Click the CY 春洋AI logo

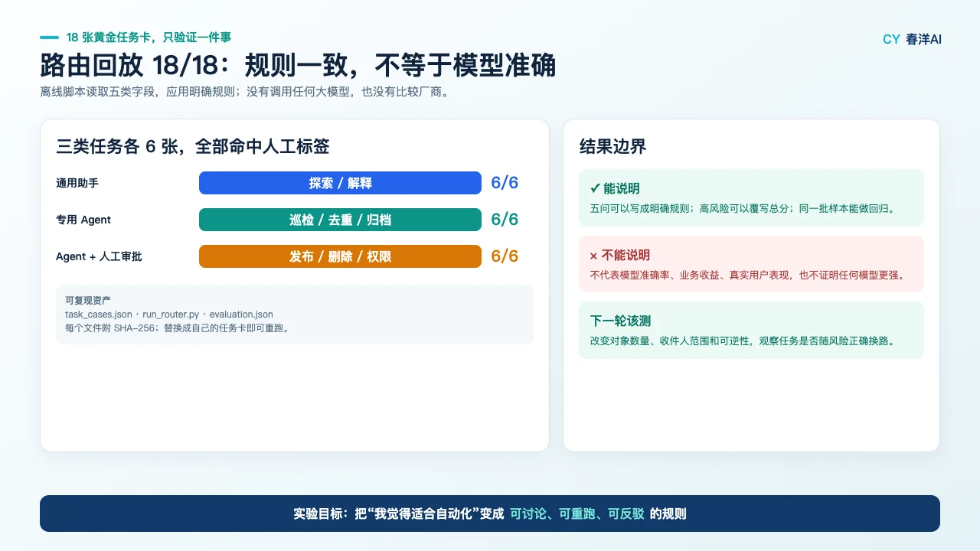tap(912, 39)
